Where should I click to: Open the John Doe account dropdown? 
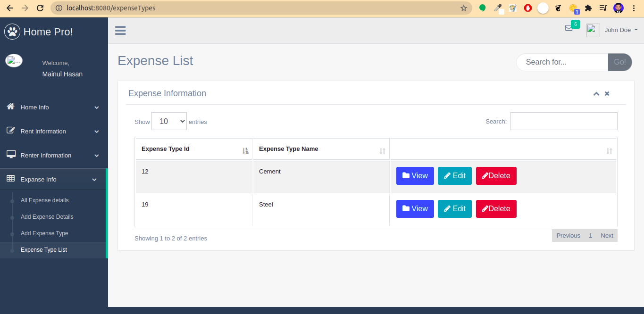(621, 30)
